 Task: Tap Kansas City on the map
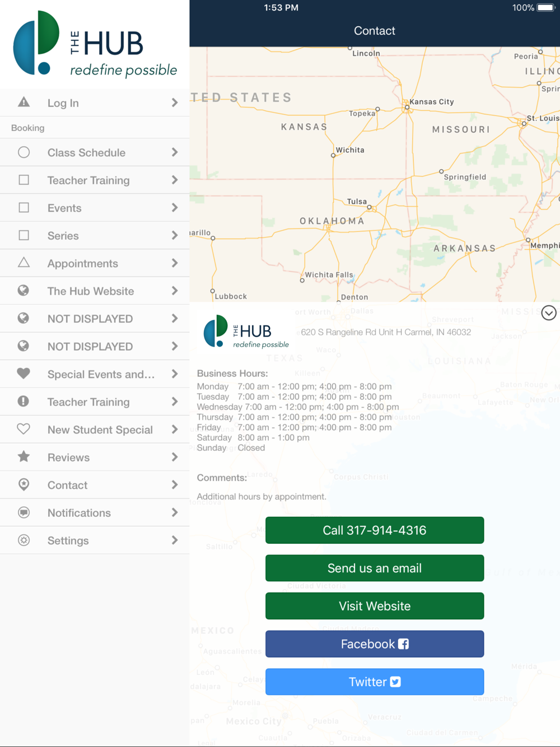coord(431,102)
